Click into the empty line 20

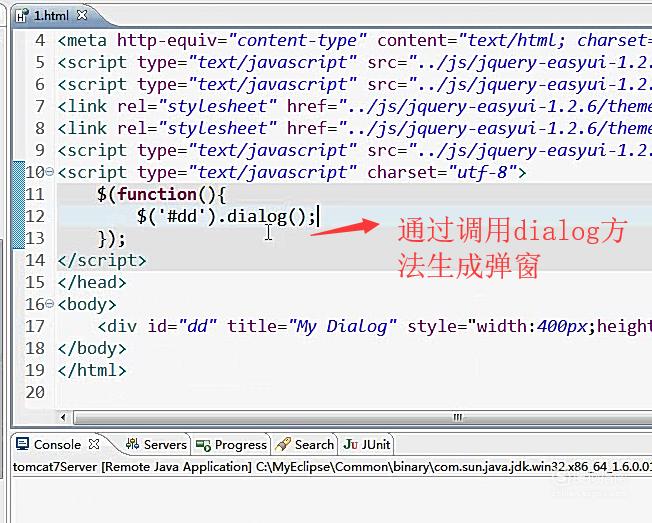355,392
